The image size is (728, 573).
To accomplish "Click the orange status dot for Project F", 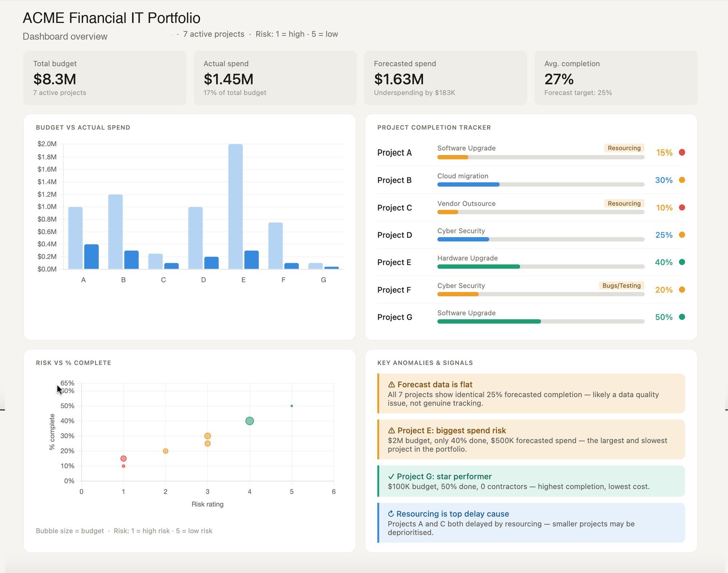I will click(682, 290).
